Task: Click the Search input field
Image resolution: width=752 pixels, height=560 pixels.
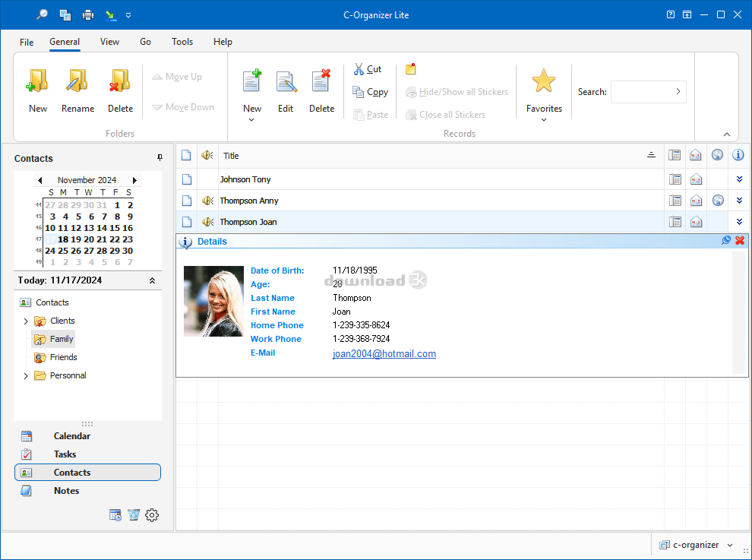Action: pos(642,92)
